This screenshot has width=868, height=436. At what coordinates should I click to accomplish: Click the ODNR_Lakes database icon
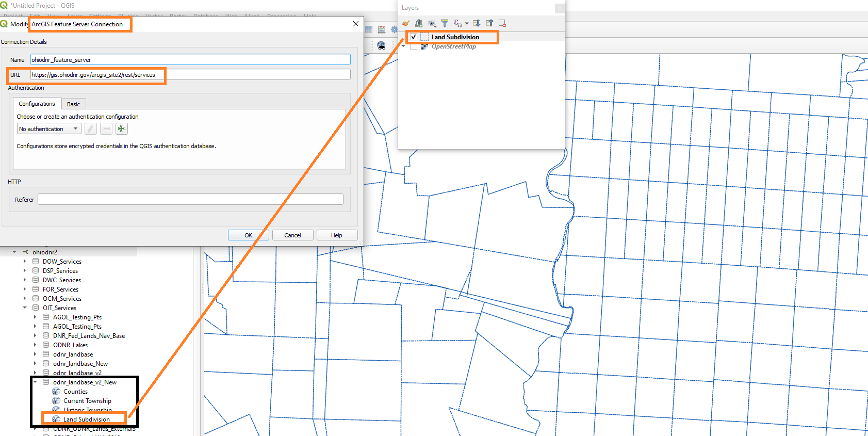[46, 345]
